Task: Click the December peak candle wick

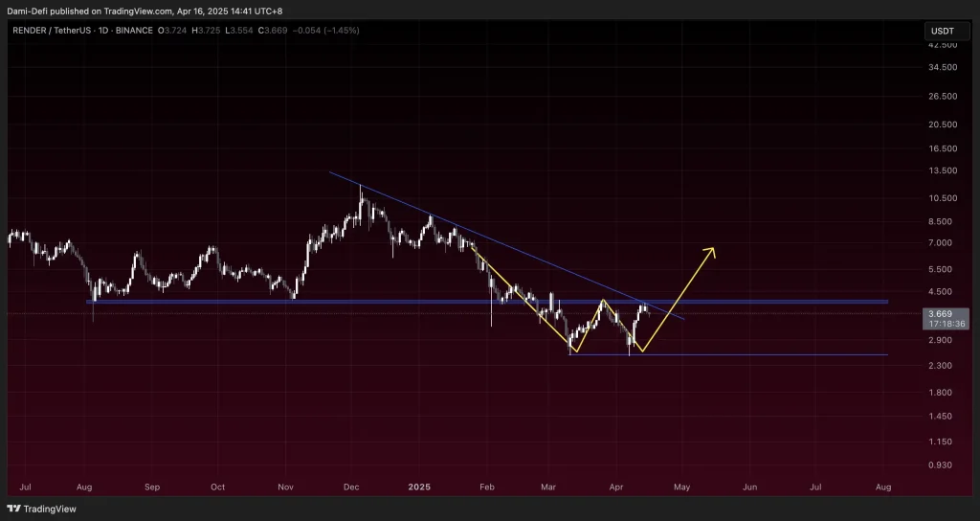Action: coord(361,188)
